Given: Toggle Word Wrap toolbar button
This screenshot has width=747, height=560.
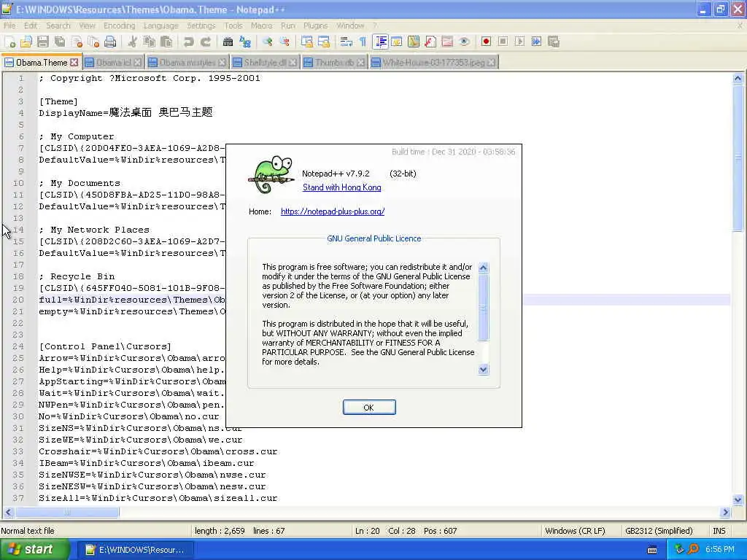Looking at the screenshot, I should point(347,42).
